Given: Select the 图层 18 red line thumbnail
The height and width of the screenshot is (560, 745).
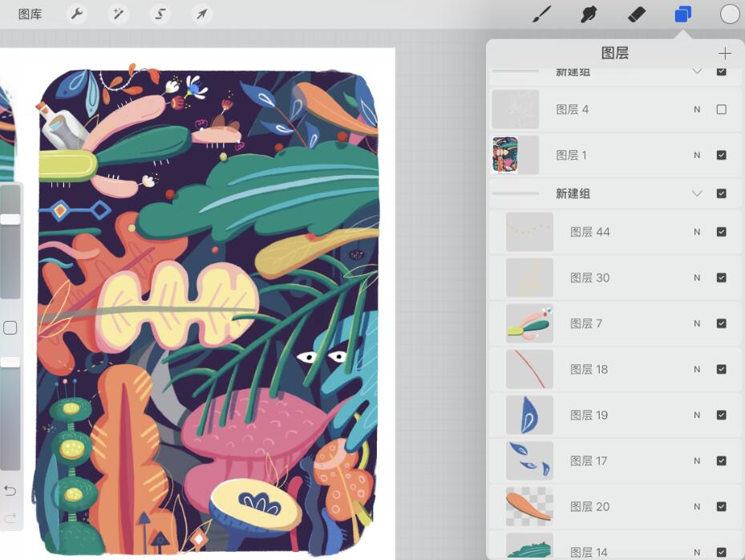Looking at the screenshot, I should [530, 369].
